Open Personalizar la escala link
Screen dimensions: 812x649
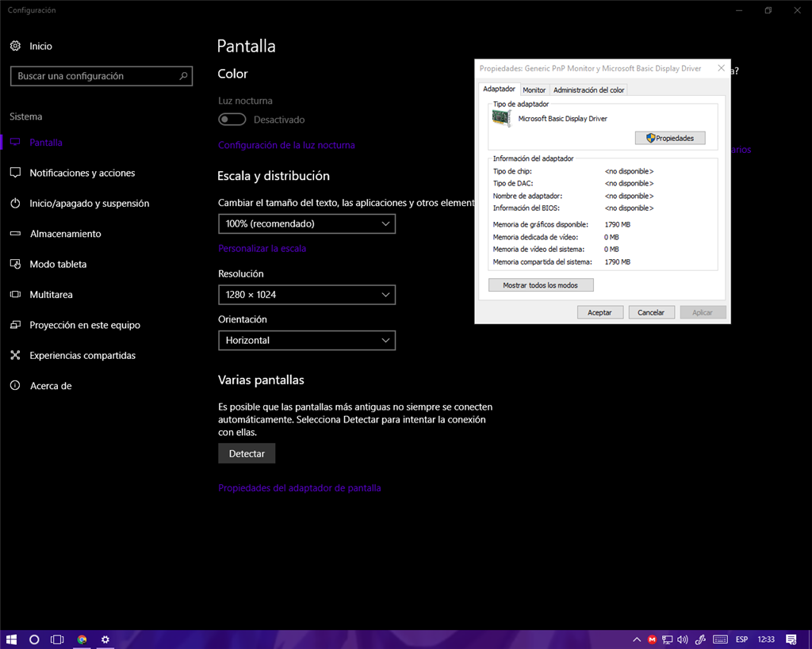(262, 248)
